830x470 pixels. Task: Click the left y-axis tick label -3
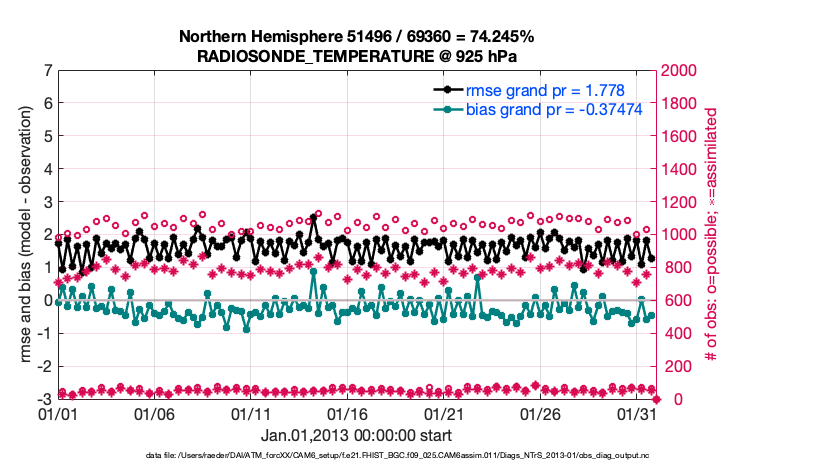click(44, 400)
